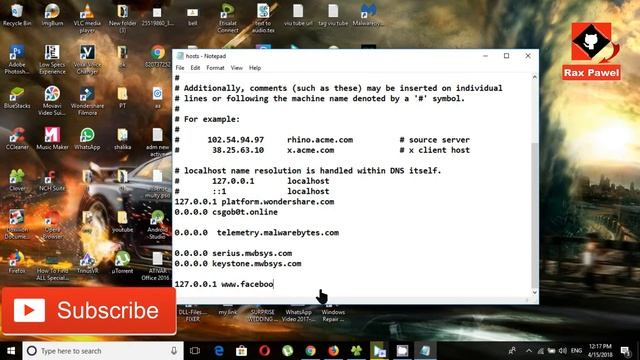
Task: Launch Firefox from the taskbar
Action: point(333,351)
